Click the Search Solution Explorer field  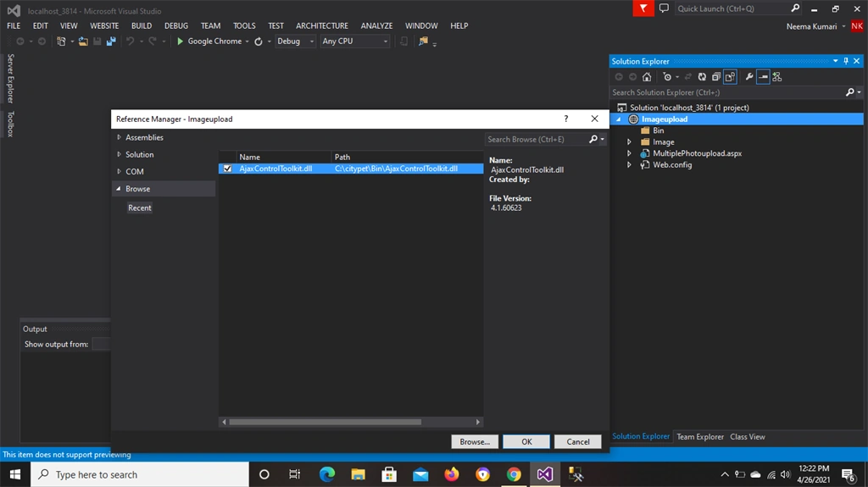pos(727,92)
